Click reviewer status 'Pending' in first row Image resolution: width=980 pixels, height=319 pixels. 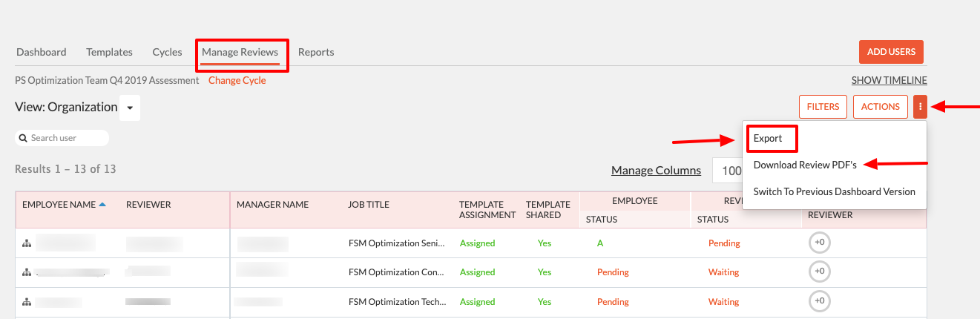click(x=724, y=243)
